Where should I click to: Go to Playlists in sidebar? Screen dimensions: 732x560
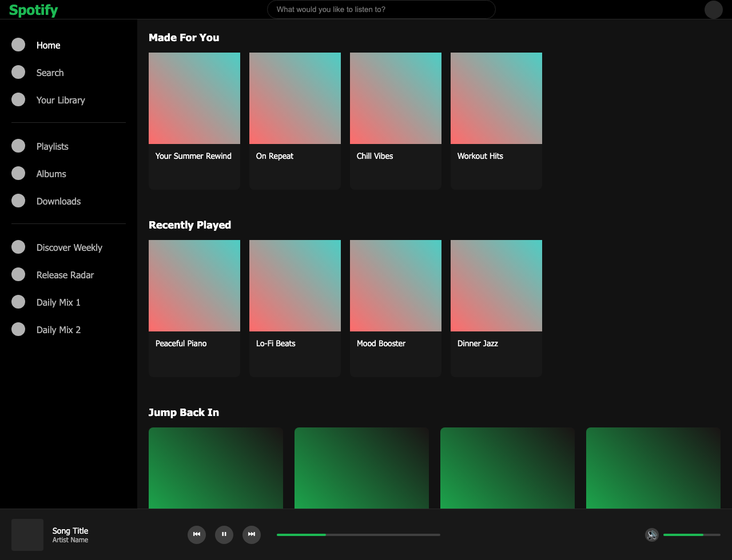click(x=52, y=146)
